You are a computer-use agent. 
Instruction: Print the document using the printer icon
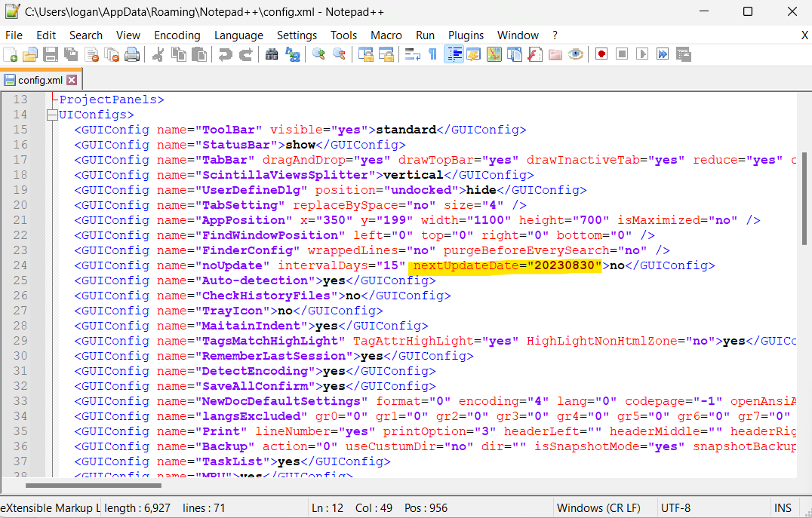click(x=132, y=54)
